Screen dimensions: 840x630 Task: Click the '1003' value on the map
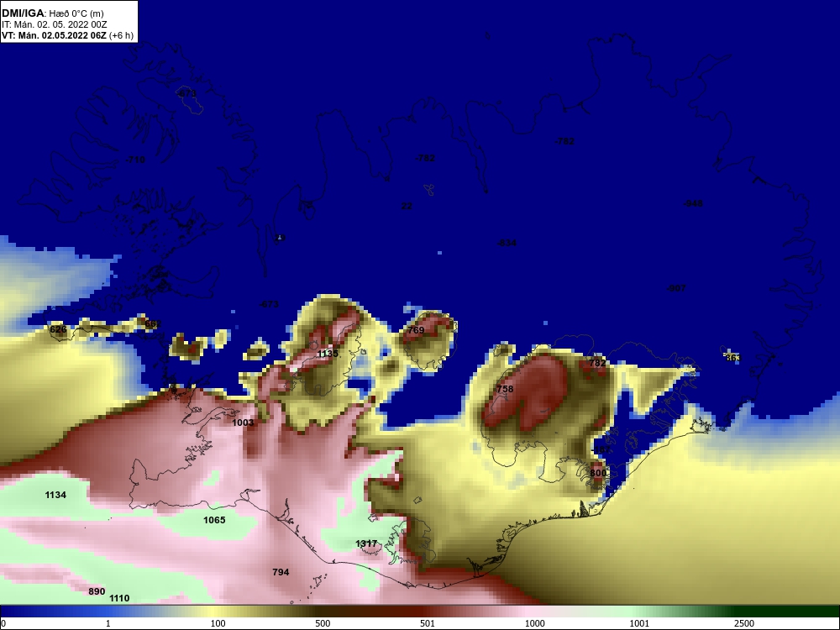click(243, 423)
